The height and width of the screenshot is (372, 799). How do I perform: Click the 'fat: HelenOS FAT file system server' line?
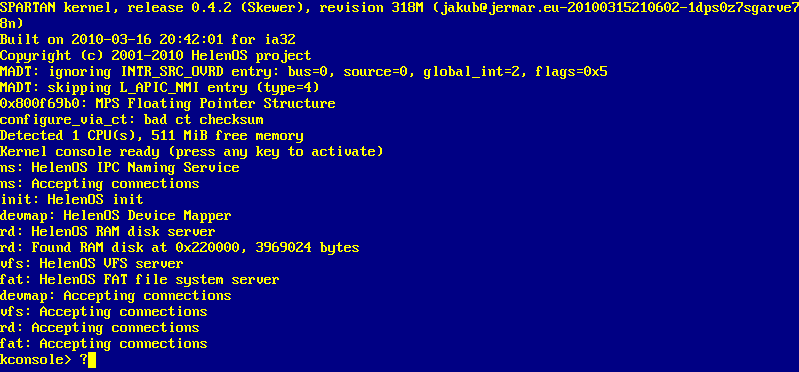140,280
